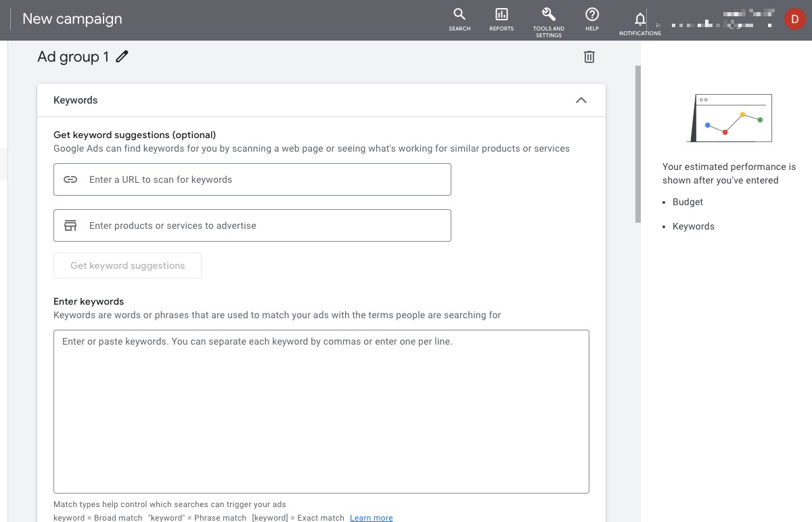The height and width of the screenshot is (522, 812).
Task: Open the account avatar labeled D
Action: (794, 19)
